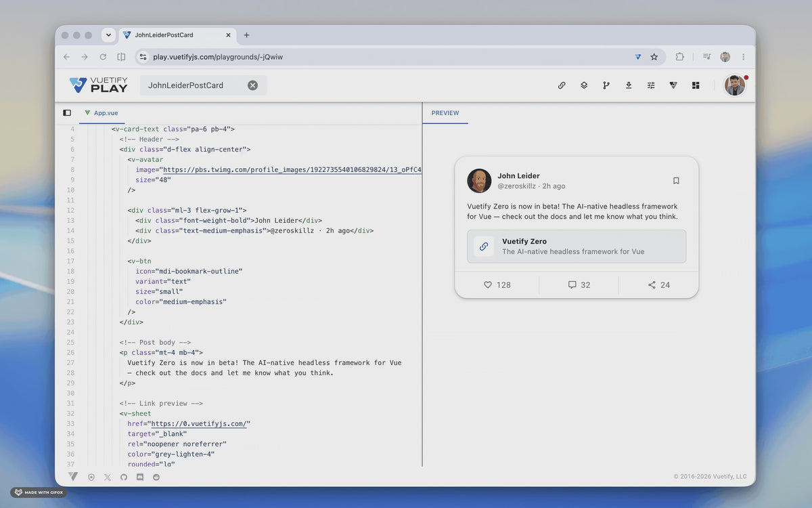The height and width of the screenshot is (508, 812).
Task: Reload the page with refresh icon
Action: 103,57
